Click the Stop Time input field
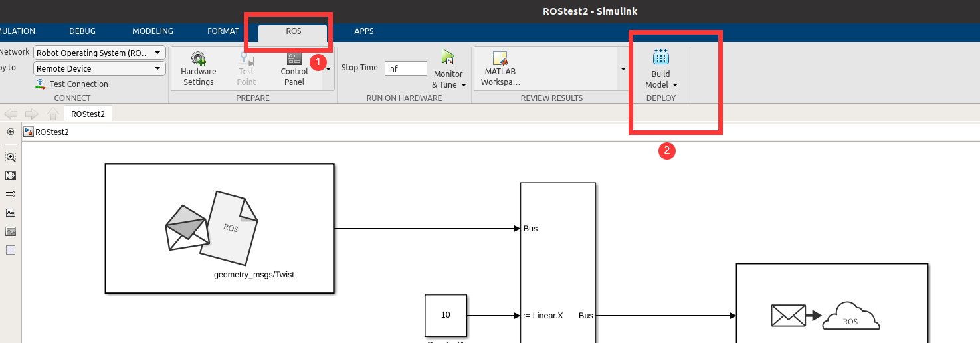 click(x=406, y=68)
